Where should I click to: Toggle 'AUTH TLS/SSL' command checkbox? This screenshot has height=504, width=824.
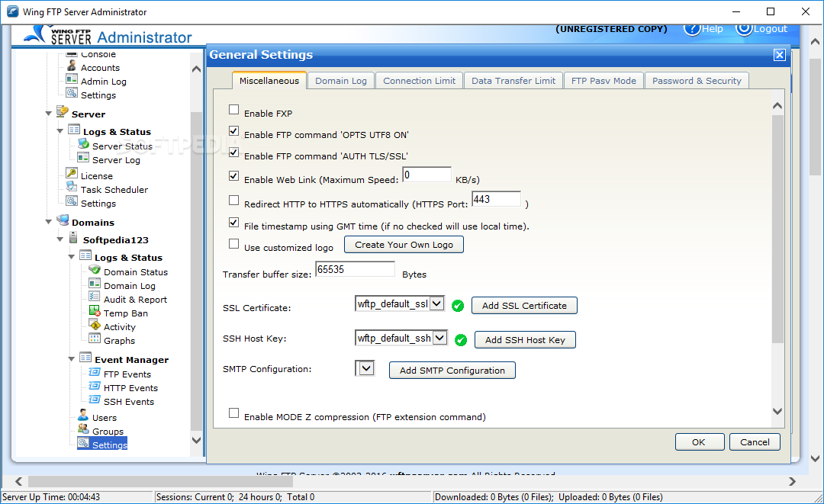pos(234,152)
